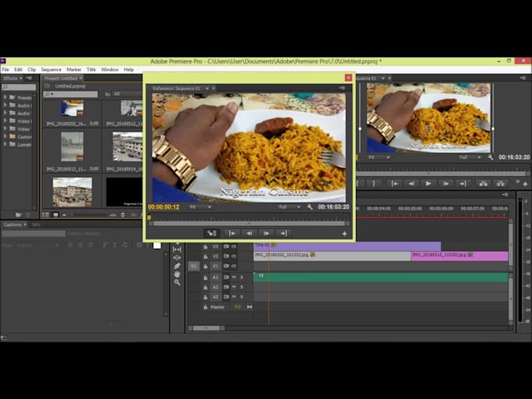Toggle V1 source patching indicator

[x=194, y=266]
